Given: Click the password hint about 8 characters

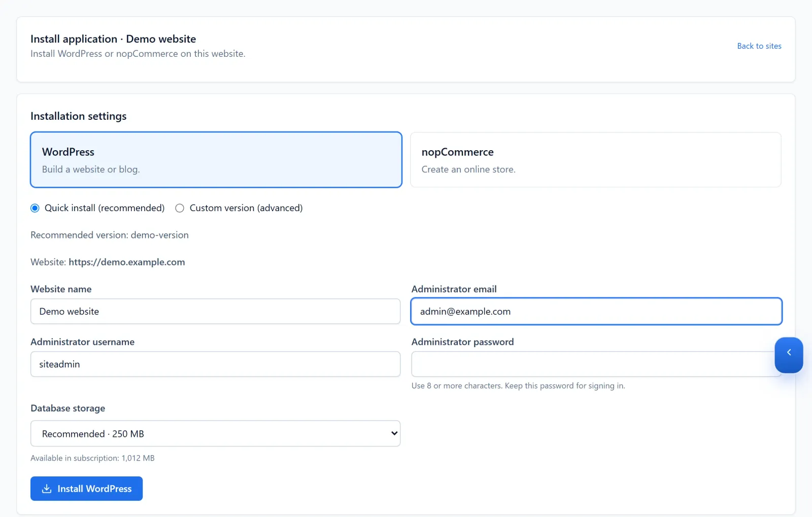Looking at the screenshot, I should [518, 386].
